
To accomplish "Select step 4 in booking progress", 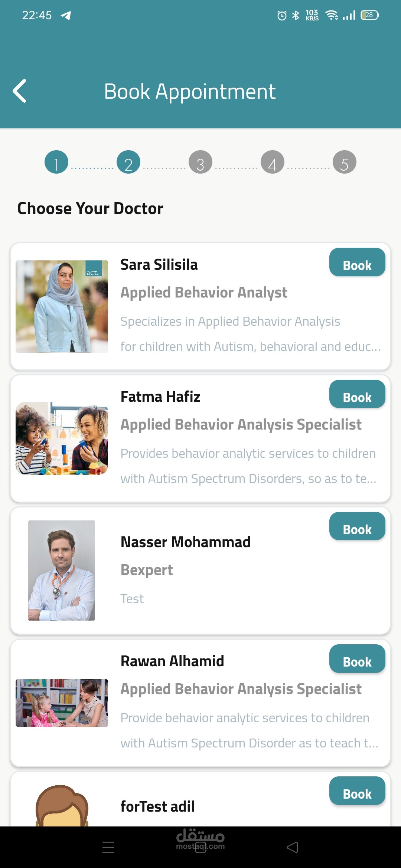I will pos(273,162).
